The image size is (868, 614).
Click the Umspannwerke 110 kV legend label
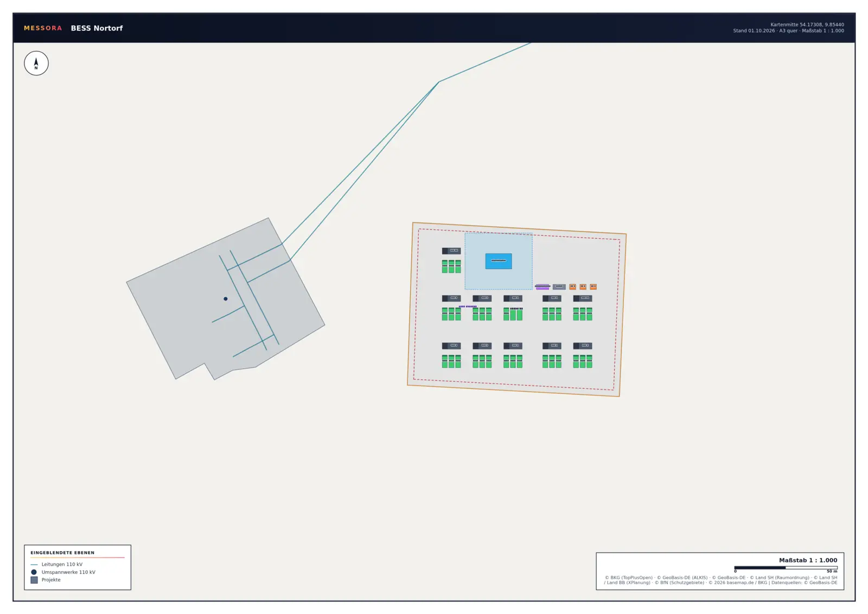pos(68,572)
